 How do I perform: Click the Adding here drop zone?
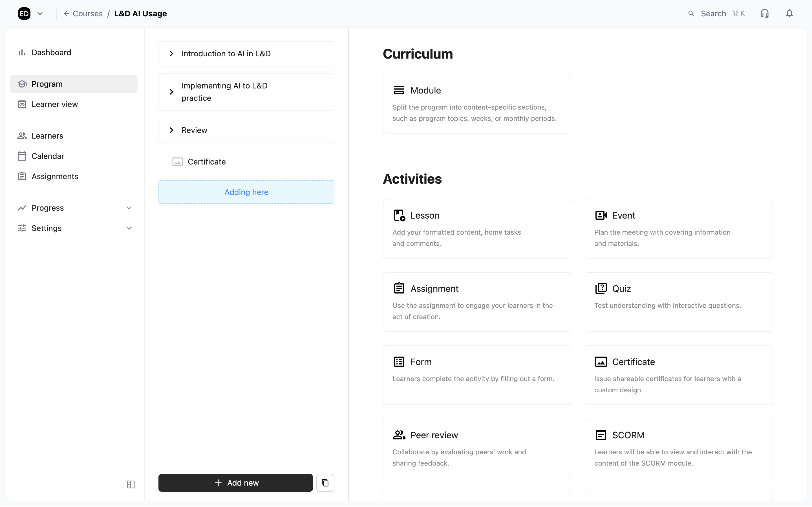pyautogui.click(x=246, y=192)
